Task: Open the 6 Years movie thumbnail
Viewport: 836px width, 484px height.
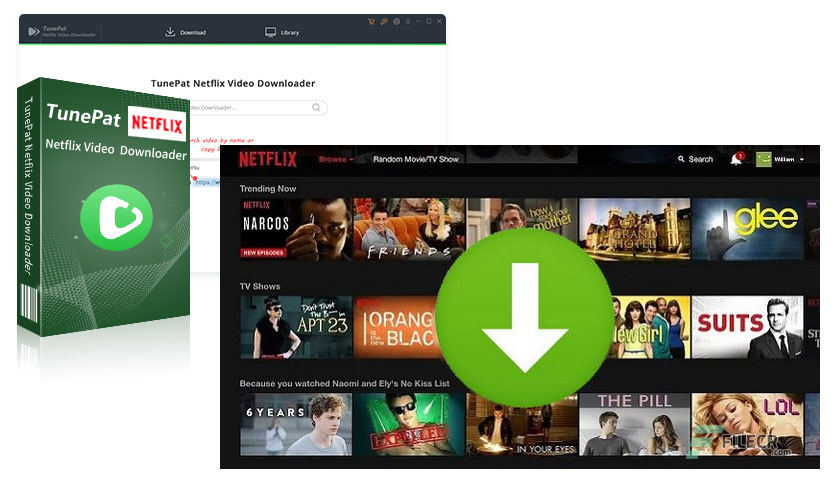Action: (296, 424)
